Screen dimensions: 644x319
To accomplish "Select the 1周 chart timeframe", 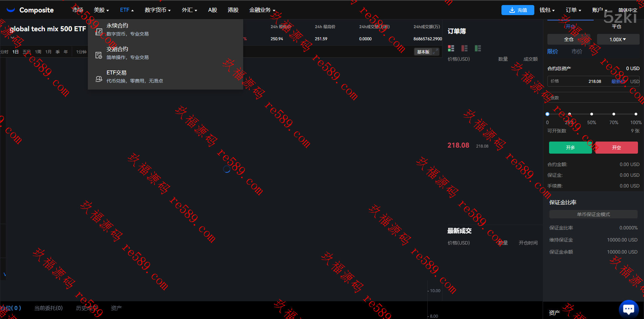I will [38, 52].
